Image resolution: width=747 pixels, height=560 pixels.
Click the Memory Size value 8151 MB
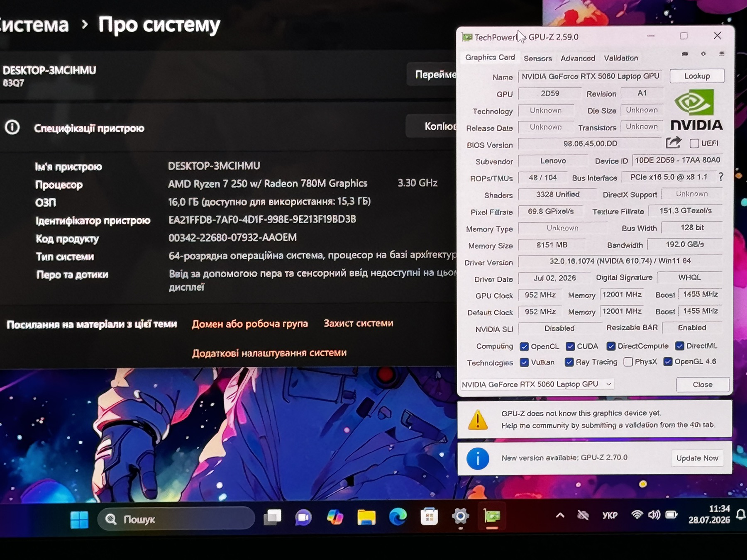click(552, 245)
